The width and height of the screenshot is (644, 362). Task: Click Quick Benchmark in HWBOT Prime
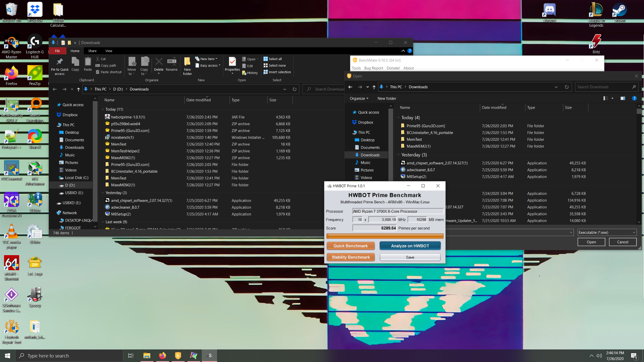pyautogui.click(x=350, y=246)
